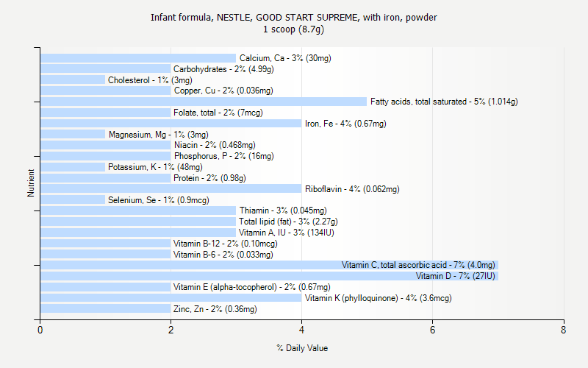588x368 pixels.
Task: Click the '% Daily Value' x-axis title
Action: coord(302,348)
